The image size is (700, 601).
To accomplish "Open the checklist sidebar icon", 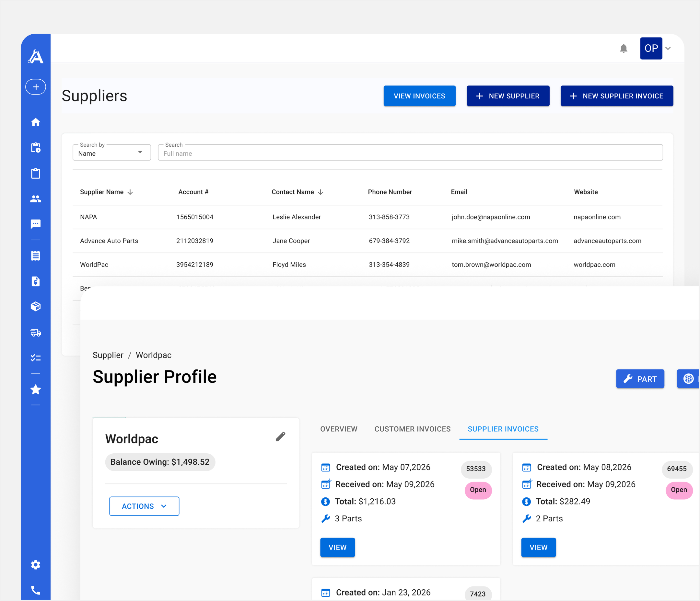I will click(x=35, y=358).
